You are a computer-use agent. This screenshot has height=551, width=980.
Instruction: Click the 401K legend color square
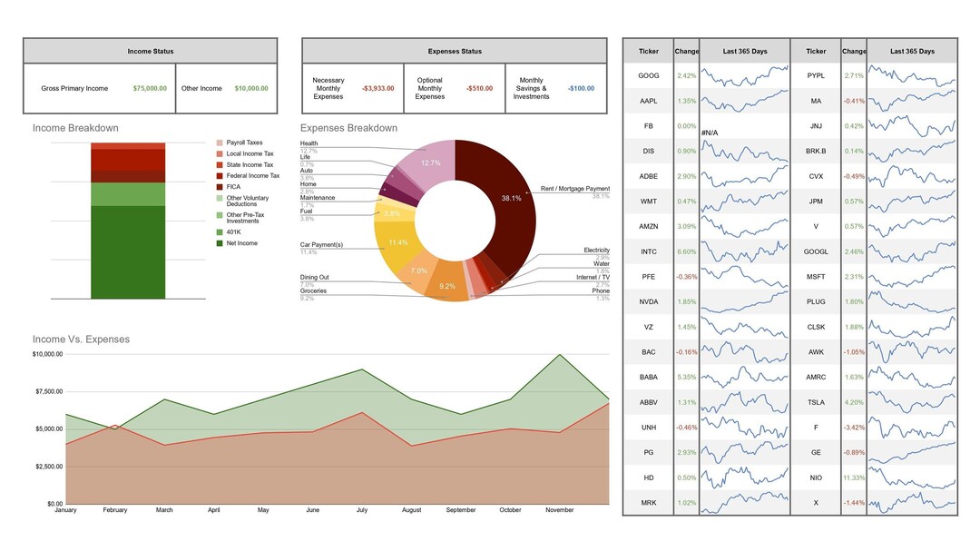pos(220,232)
